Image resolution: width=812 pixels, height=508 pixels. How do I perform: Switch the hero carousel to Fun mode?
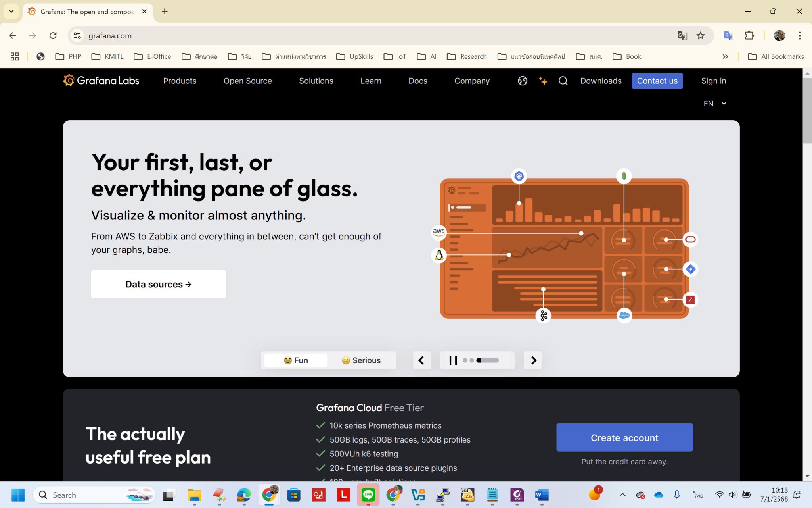point(295,360)
